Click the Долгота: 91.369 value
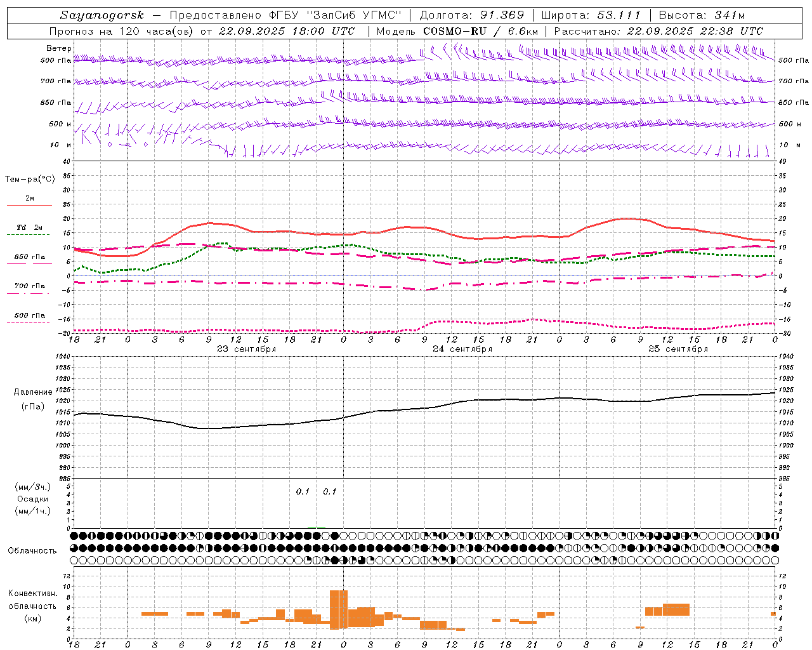Image resolution: width=812 pixels, height=650 pixels. tap(472, 15)
